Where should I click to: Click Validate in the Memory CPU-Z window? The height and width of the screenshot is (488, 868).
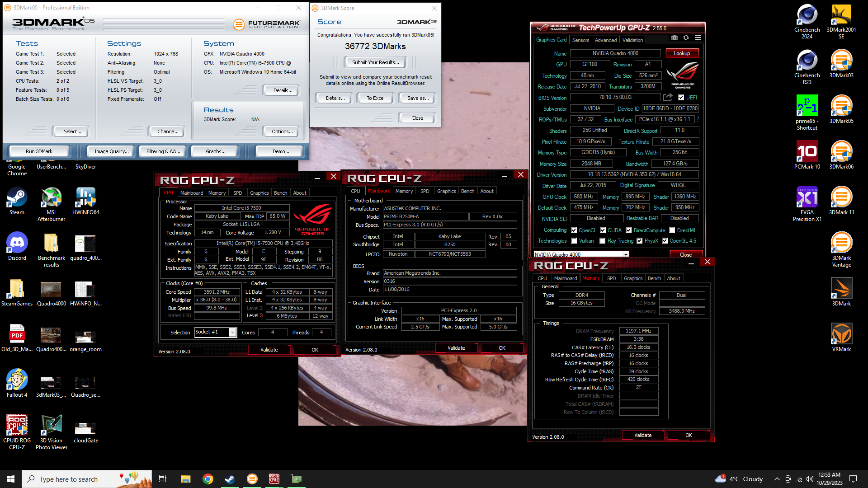click(x=643, y=435)
